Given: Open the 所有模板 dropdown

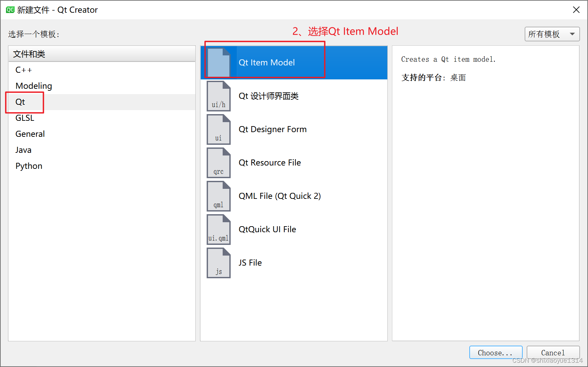Looking at the screenshot, I should point(552,34).
